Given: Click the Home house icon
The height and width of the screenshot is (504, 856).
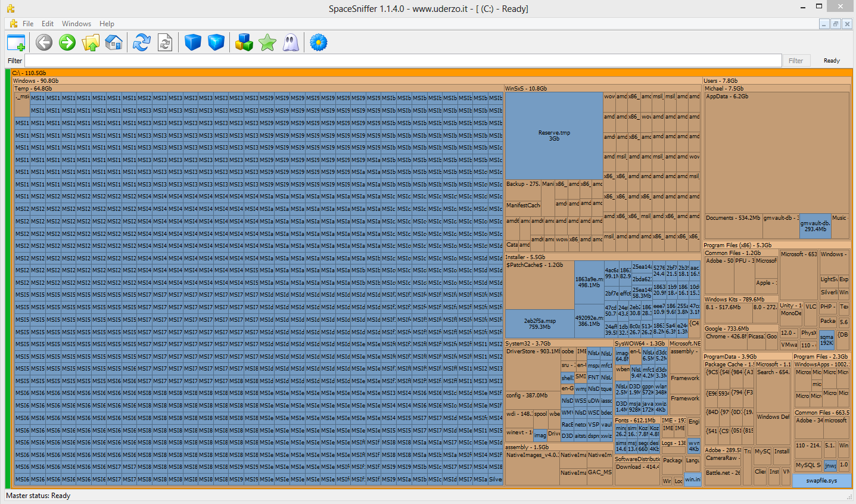Looking at the screenshot, I should tap(114, 42).
